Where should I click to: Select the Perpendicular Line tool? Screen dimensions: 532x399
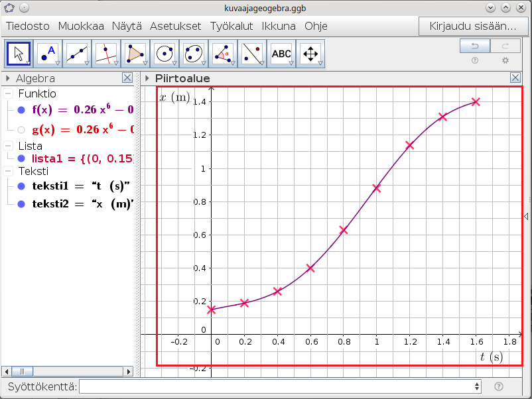(107, 54)
